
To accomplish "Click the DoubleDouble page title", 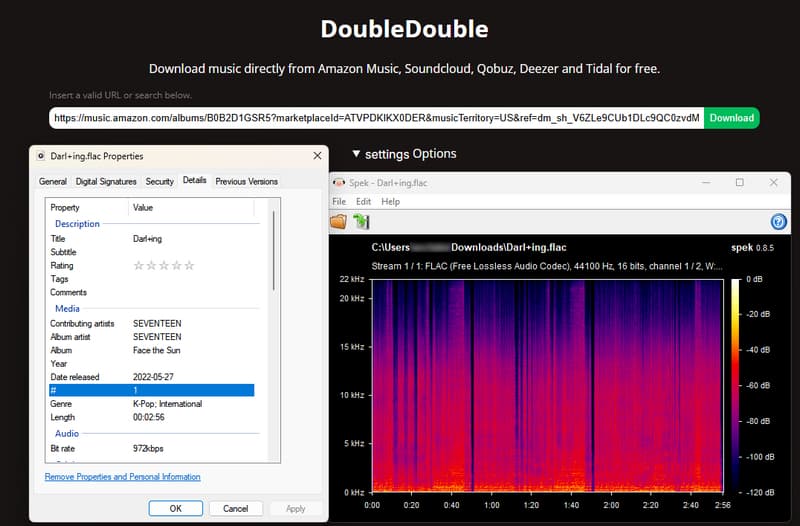I will [x=404, y=29].
